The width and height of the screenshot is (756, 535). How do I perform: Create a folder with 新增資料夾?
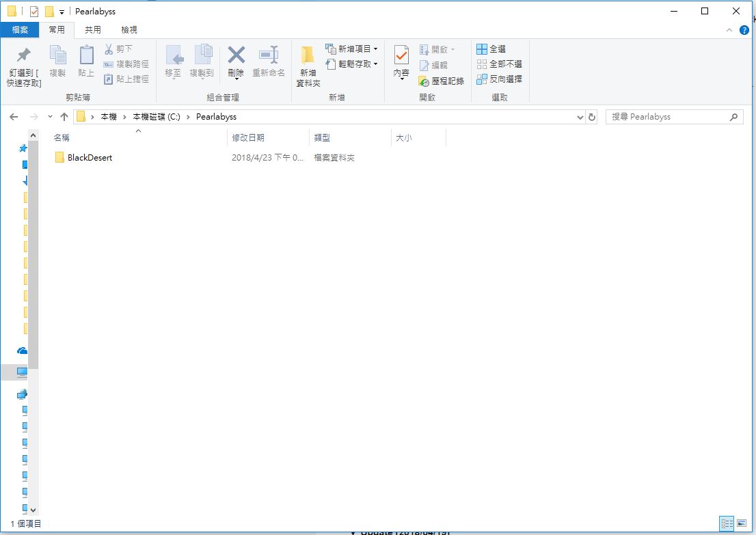point(308,66)
